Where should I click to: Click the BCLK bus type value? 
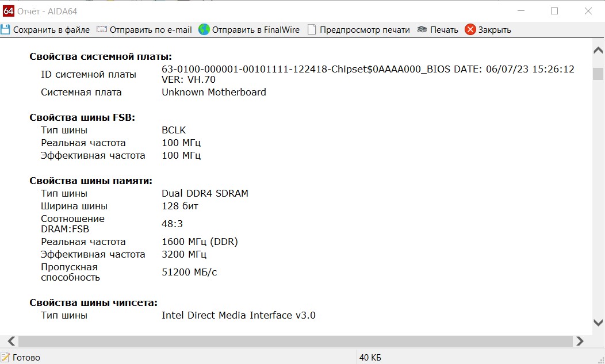pos(174,130)
